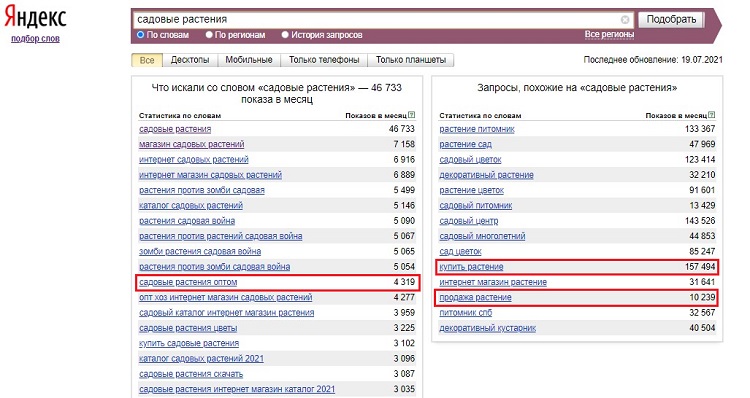Select the Все tab
The height and width of the screenshot is (398, 750).
[147, 60]
